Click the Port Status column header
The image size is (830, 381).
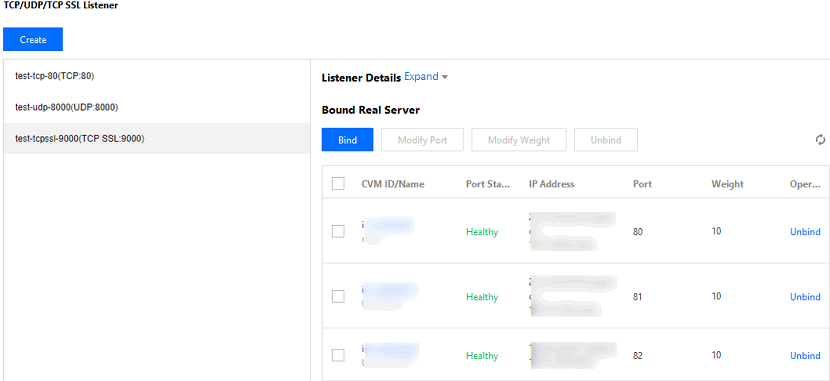488,184
